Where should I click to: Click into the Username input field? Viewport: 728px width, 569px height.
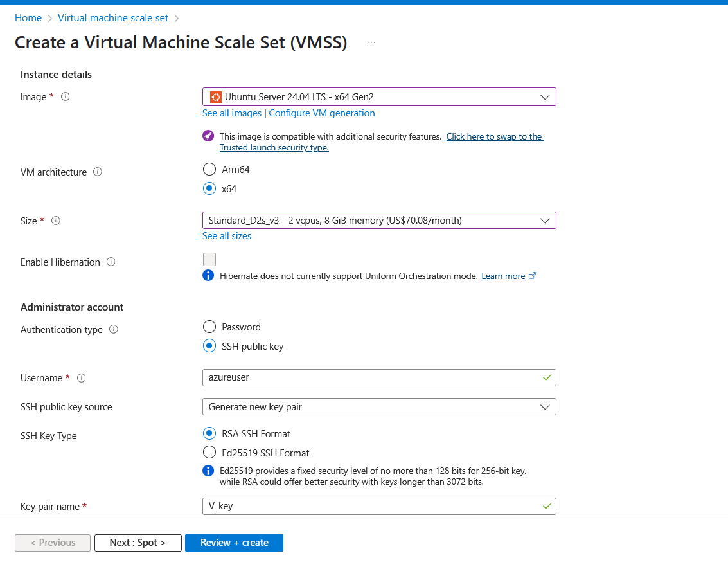coord(379,377)
